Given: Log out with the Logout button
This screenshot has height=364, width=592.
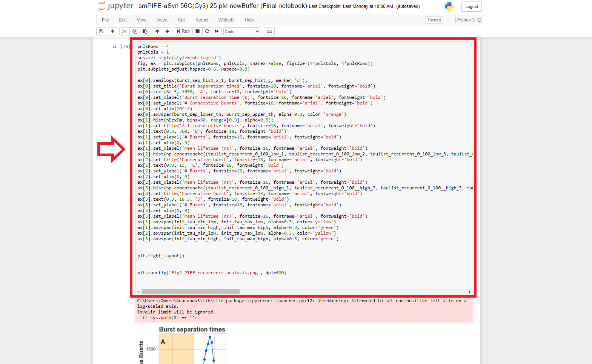Looking at the screenshot, I should (472, 6).
